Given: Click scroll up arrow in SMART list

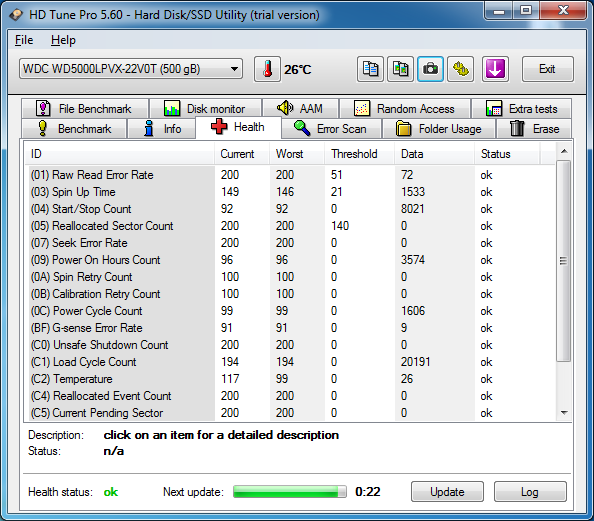Looking at the screenshot, I should pos(564,152).
